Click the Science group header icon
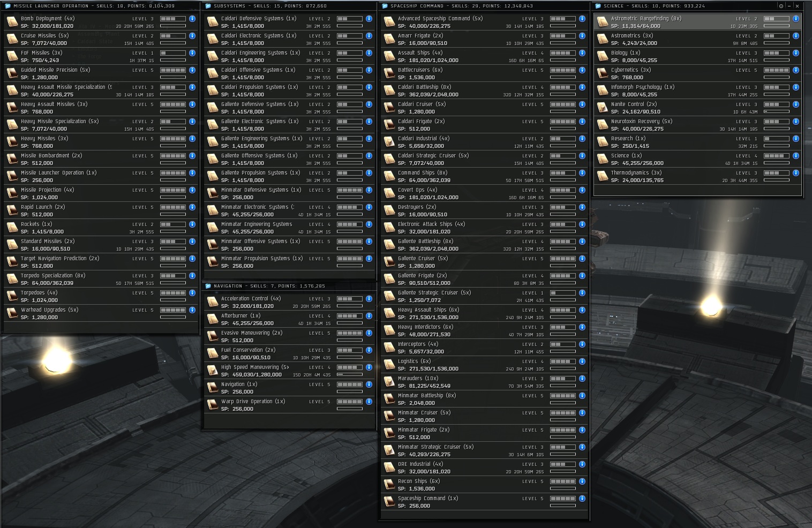 [x=598, y=6]
